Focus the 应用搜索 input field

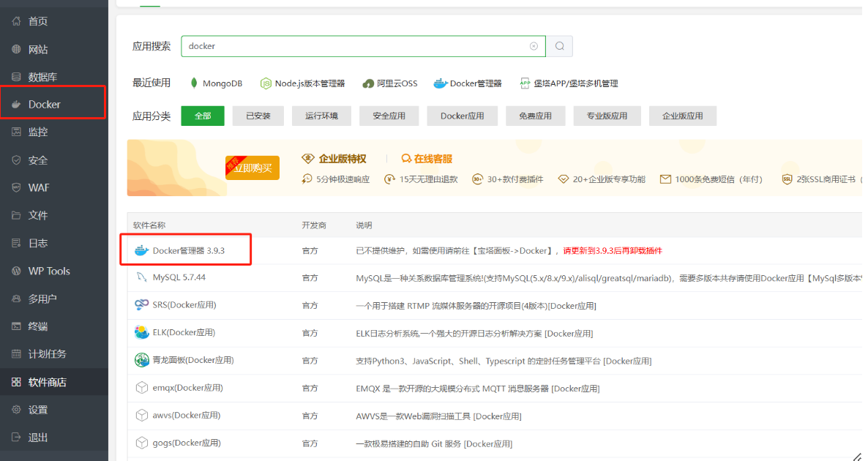(x=355, y=46)
